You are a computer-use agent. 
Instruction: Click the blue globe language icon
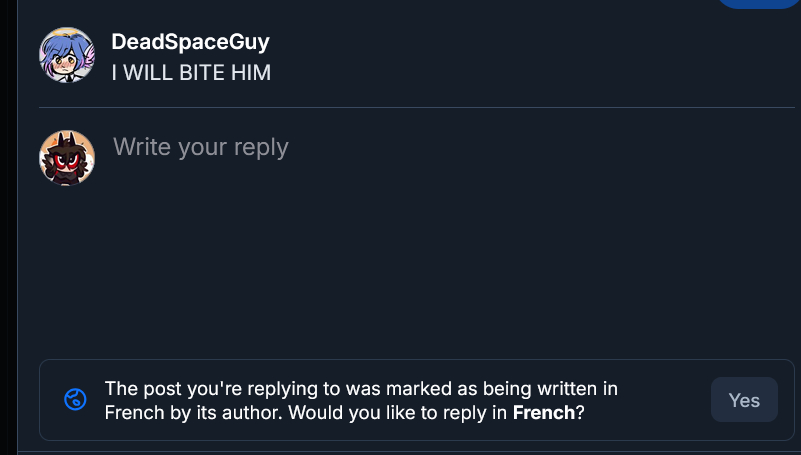[74, 400]
